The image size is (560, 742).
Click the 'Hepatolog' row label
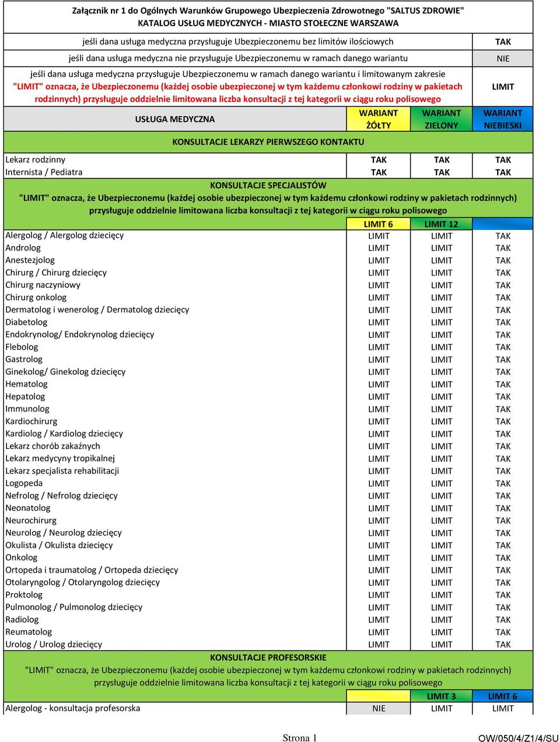[25, 396]
